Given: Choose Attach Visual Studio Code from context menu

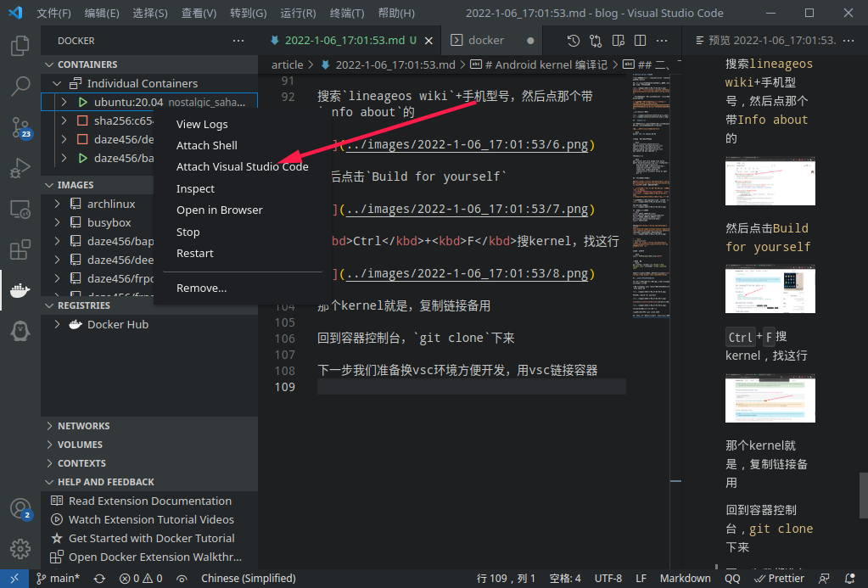Looking at the screenshot, I should [x=242, y=167].
